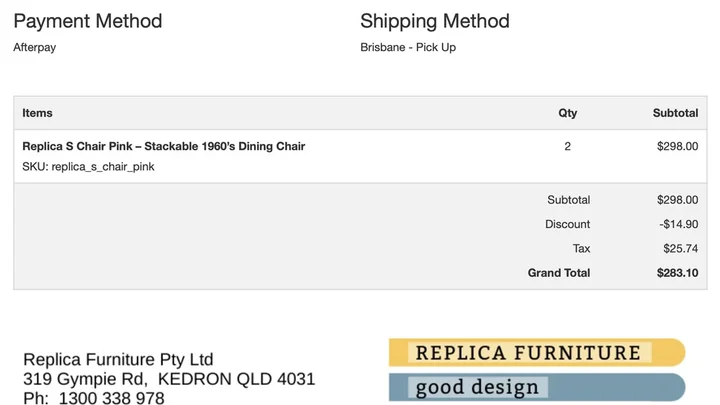Click the Subtotal label in totals
This screenshot has width=720, height=405.
click(568, 200)
